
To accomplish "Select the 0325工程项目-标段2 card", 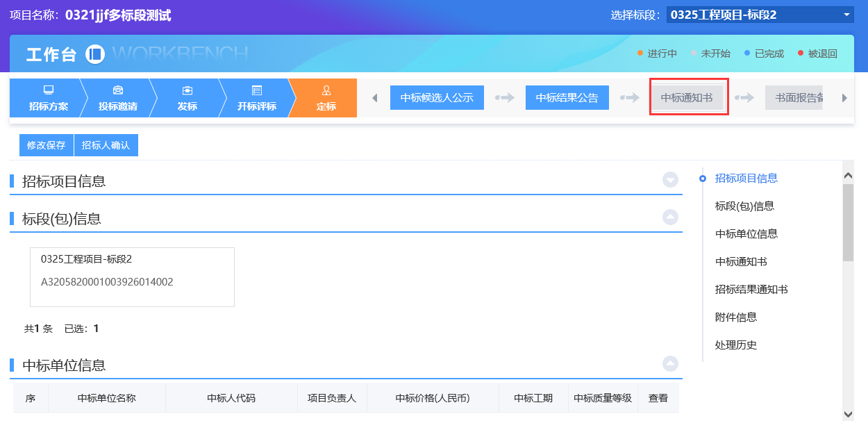I will click(x=132, y=276).
